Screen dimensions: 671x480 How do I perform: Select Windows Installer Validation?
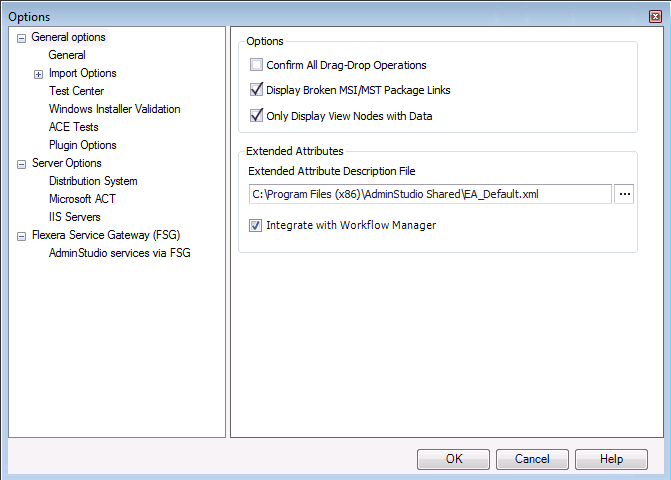114,109
